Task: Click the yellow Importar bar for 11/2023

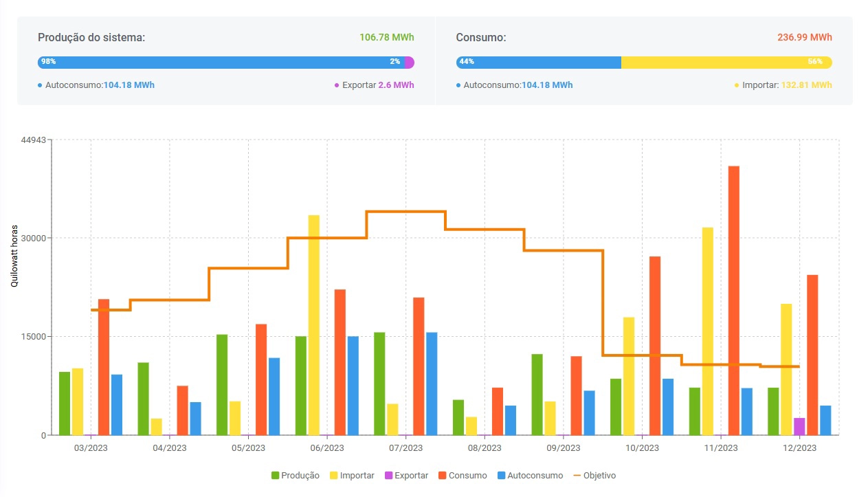Action: click(708, 331)
